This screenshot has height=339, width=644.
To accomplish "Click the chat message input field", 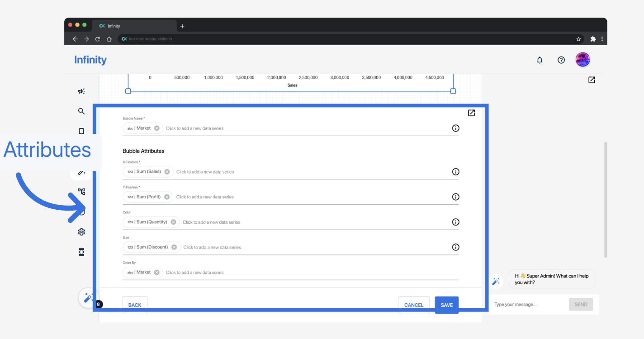I will click(x=528, y=305).
